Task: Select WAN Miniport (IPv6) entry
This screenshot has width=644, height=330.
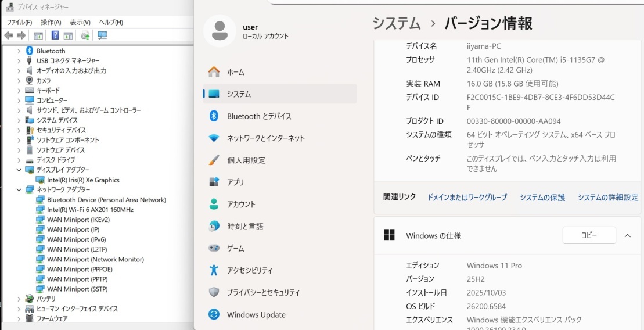Action: tap(77, 239)
